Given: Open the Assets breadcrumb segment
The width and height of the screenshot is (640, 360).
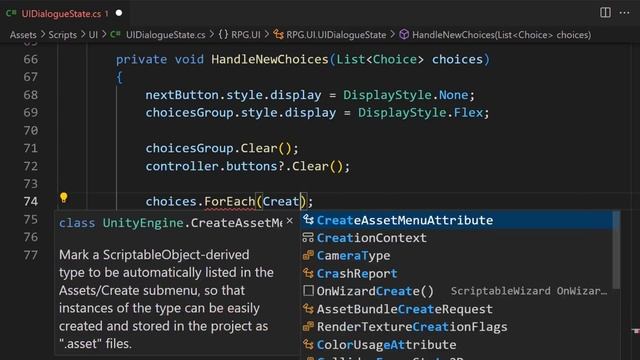Looking at the screenshot, I should [23, 35].
